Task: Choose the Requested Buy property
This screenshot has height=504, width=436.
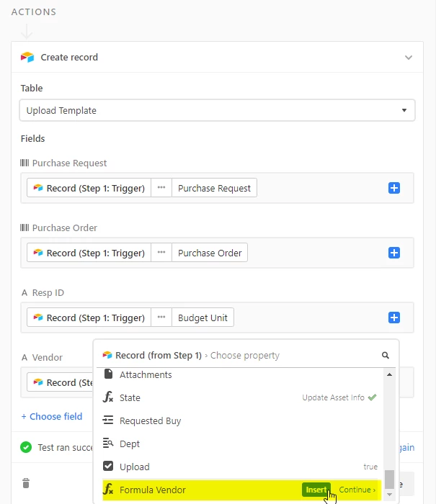Action: pos(240,420)
